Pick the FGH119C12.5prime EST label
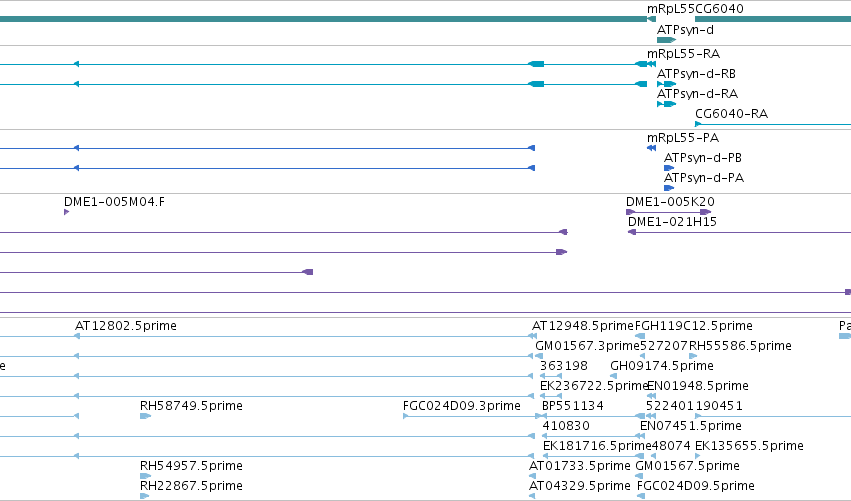The height and width of the screenshot is (501, 851). (694, 326)
